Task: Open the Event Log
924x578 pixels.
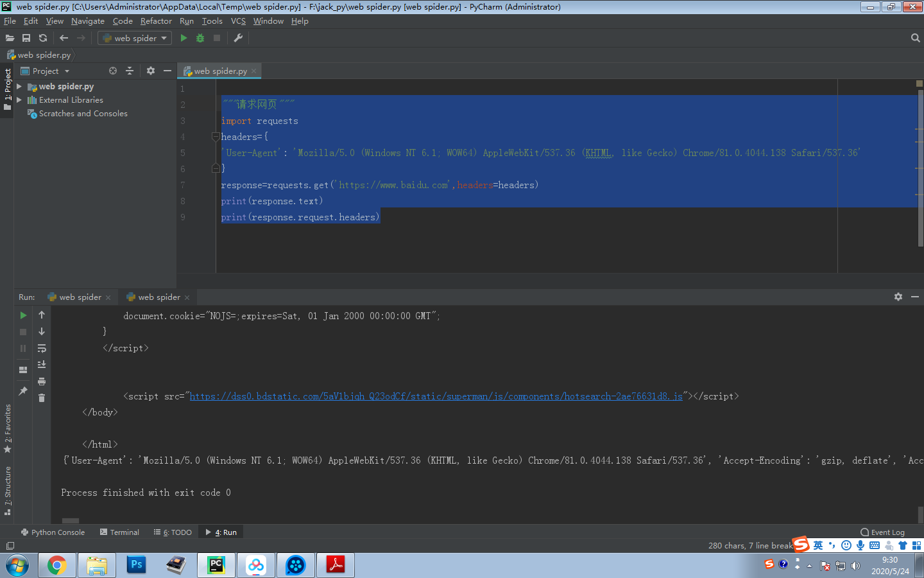Action: pyautogui.click(x=883, y=532)
